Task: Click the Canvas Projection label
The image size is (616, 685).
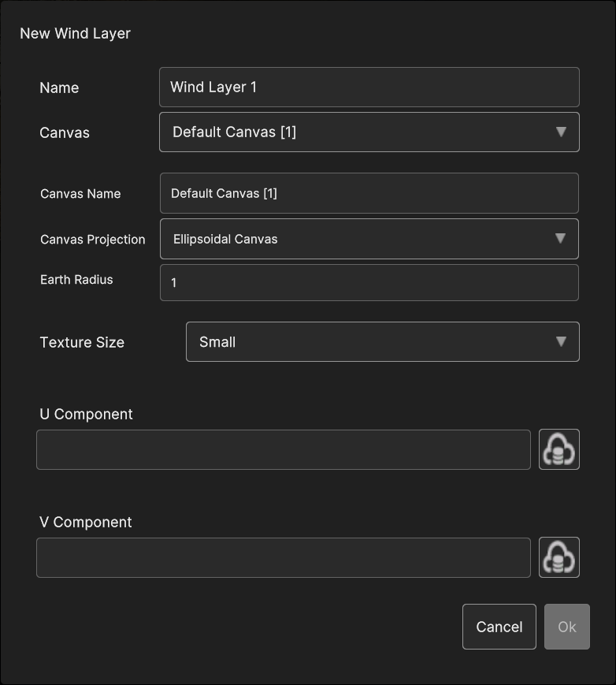Action: click(x=92, y=240)
